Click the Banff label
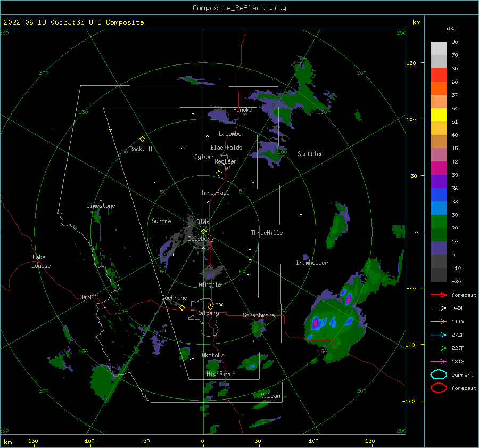Viewport: 479px width, 448px height. pos(88,297)
